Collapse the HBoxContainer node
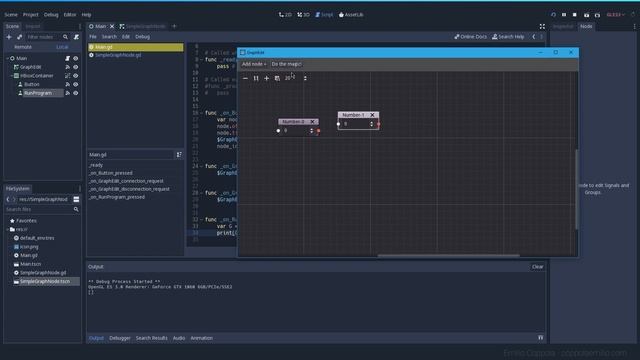 11,76
